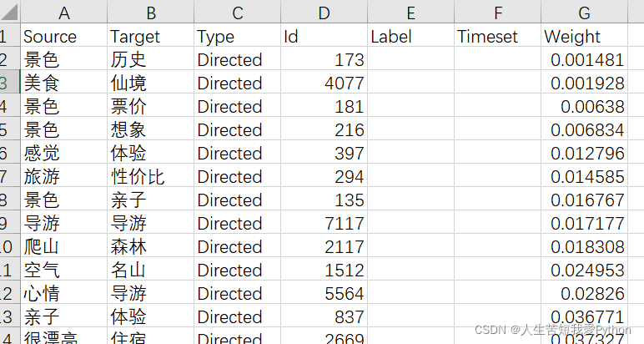Select row 2 header

pos(10,58)
